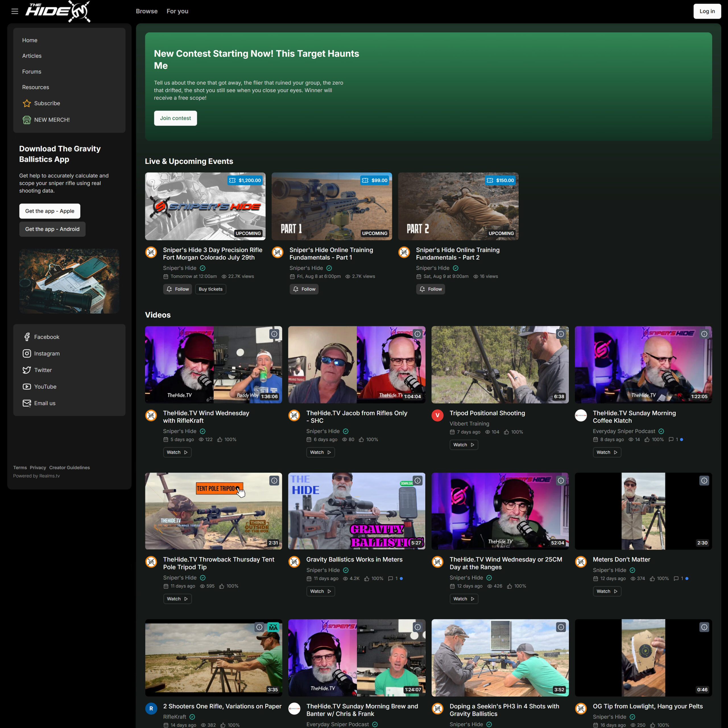
Task: Open info icon on Jacob from Rifles Only video
Action: pyautogui.click(x=417, y=334)
